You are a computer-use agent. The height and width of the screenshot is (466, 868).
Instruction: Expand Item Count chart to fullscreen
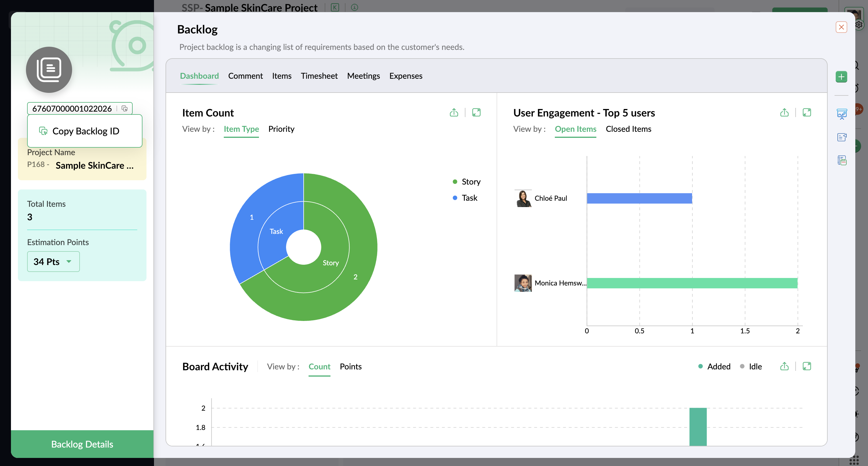(476, 112)
